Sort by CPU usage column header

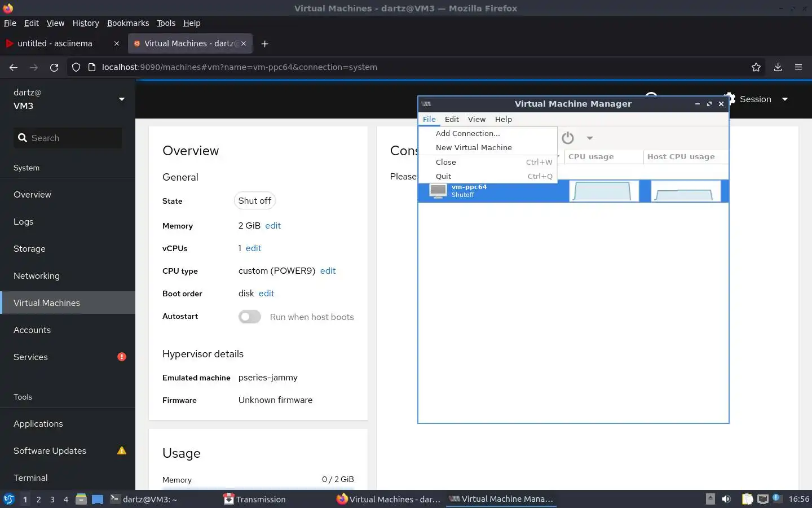pos(603,156)
